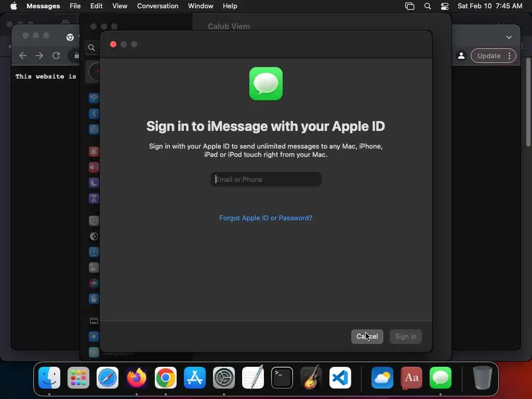532x399 pixels.
Task: Click the Update button in Chrome
Action: (489, 56)
